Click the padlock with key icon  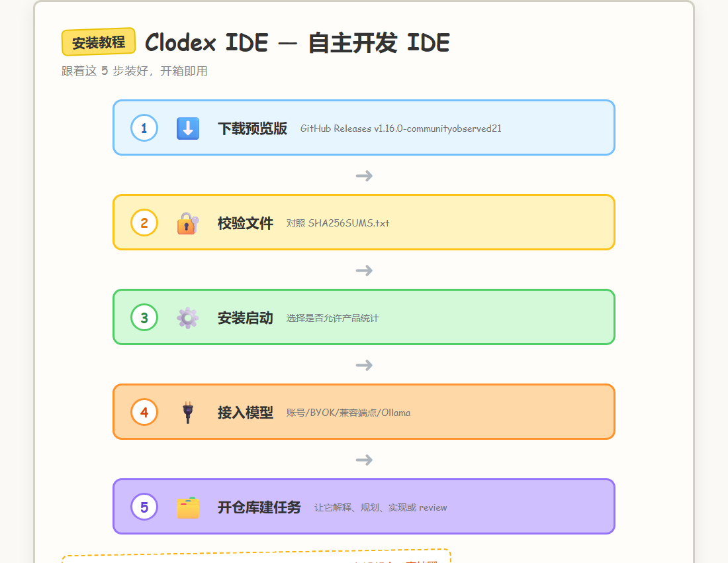[188, 223]
